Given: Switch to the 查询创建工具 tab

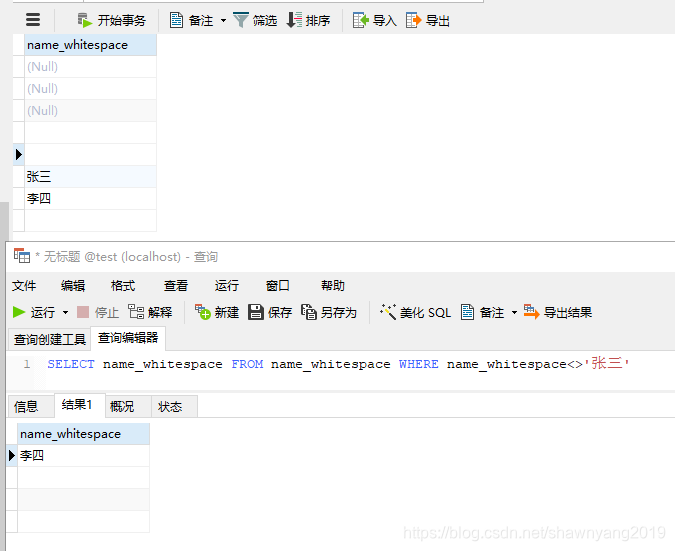Looking at the screenshot, I should 50,339.
